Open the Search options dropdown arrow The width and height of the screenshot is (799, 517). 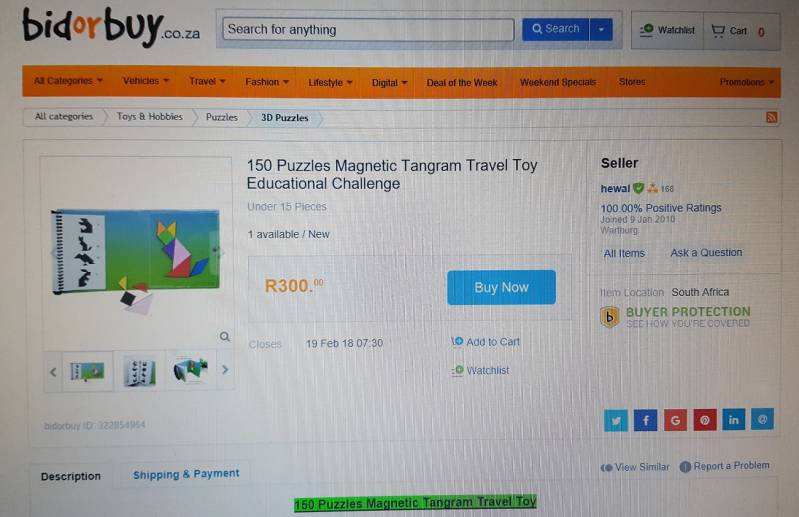[601, 29]
